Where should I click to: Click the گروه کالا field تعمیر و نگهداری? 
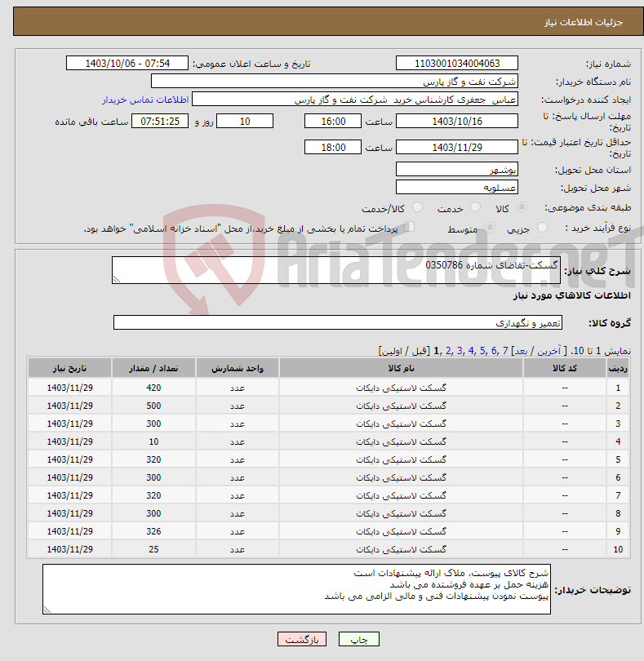click(x=338, y=322)
